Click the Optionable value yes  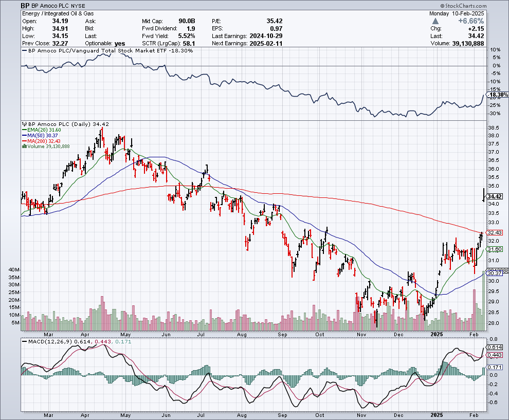pyautogui.click(x=120, y=44)
